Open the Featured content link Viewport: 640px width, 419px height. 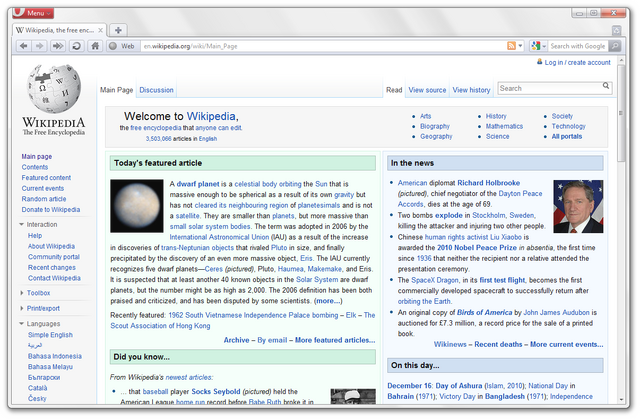point(46,178)
